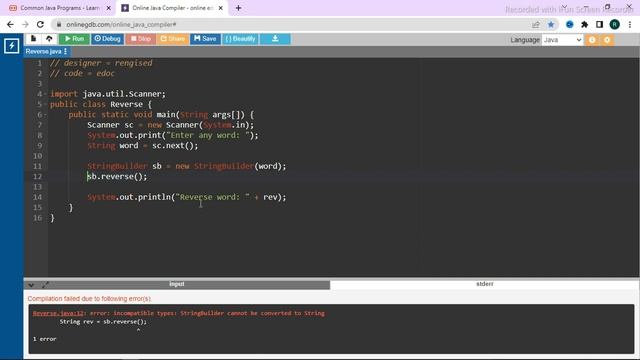Click 'Compilation failed due to following error(s).' message
The image size is (640, 360).
click(89, 299)
